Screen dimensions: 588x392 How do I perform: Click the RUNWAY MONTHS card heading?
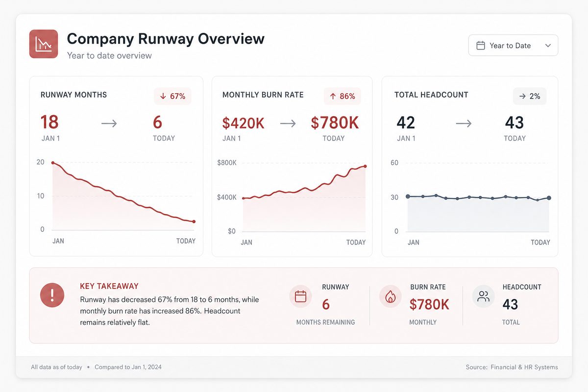coord(73,95)
